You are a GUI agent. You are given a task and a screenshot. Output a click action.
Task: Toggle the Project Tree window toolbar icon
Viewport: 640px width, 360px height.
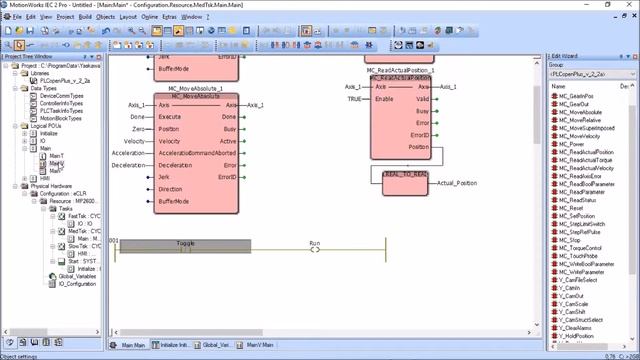[157, 31]
